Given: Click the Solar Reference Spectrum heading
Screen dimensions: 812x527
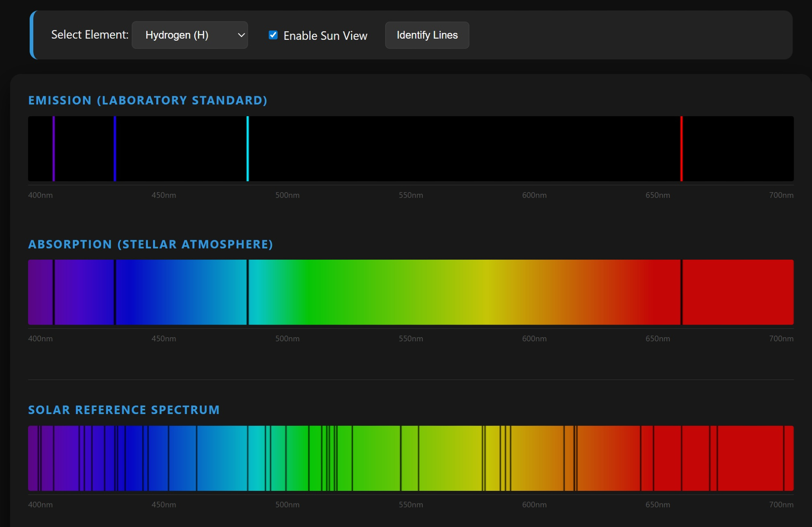Looking at the screenshot, I should [124, 410].
